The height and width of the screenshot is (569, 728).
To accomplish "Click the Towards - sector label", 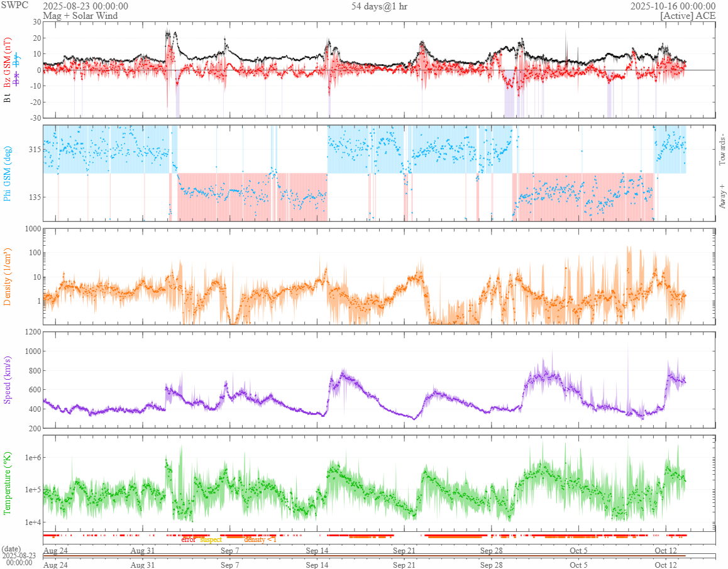I will (x=722, y=150).
